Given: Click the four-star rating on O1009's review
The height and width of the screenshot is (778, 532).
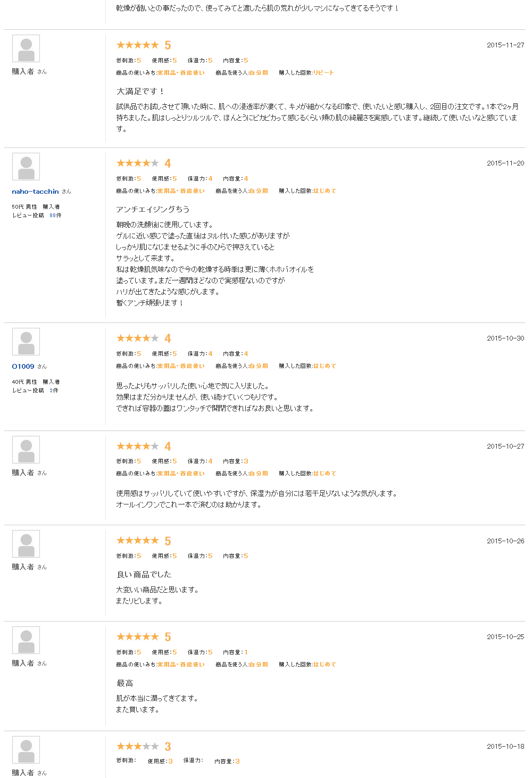Looking at the screenshot, I should point(138,338).
